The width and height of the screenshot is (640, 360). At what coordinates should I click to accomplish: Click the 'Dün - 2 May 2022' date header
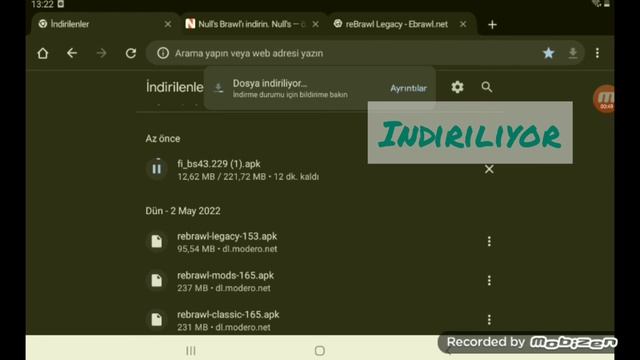click(183, 211)
